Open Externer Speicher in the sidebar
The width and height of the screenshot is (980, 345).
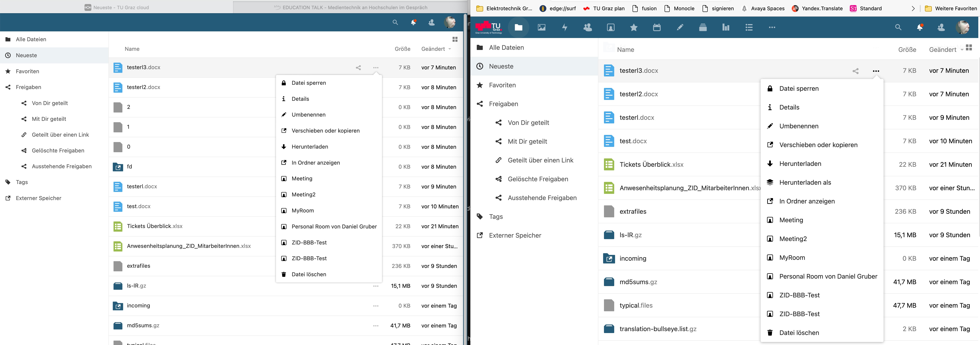point(515,235)
